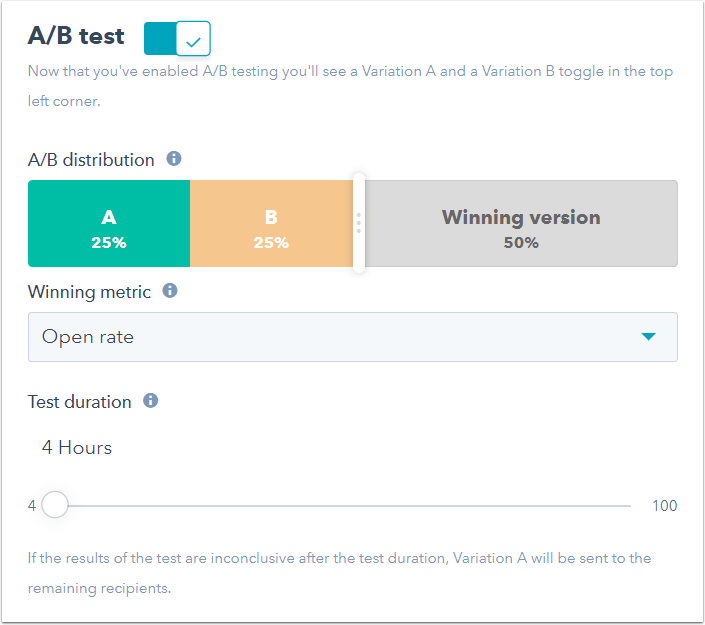Click the A/B distribution label
Image resolution: width=705 pixels, height=625 pixels.
[x=91, y=160]
